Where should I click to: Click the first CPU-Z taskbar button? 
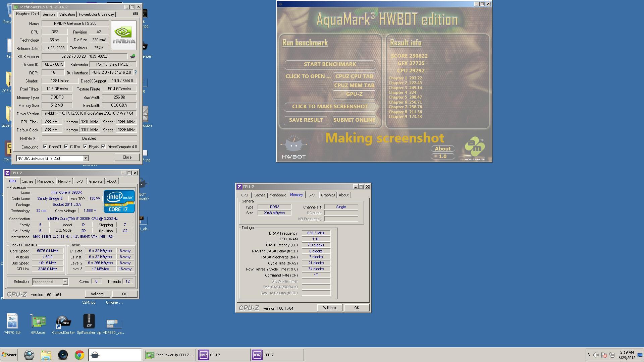223,355
